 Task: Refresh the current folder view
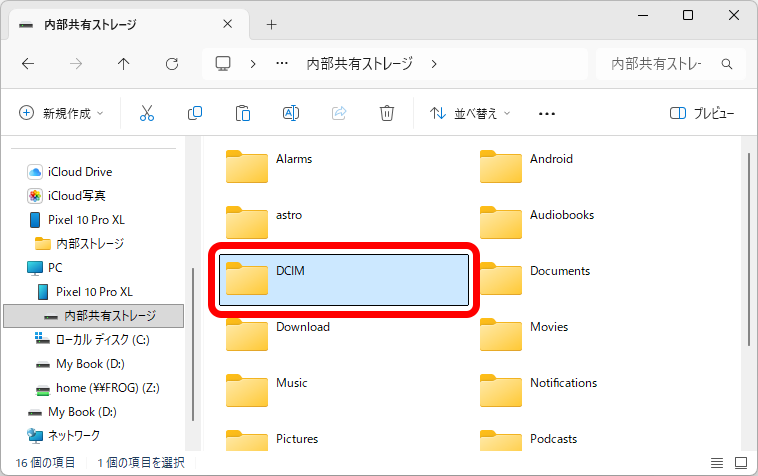point(172,64)
